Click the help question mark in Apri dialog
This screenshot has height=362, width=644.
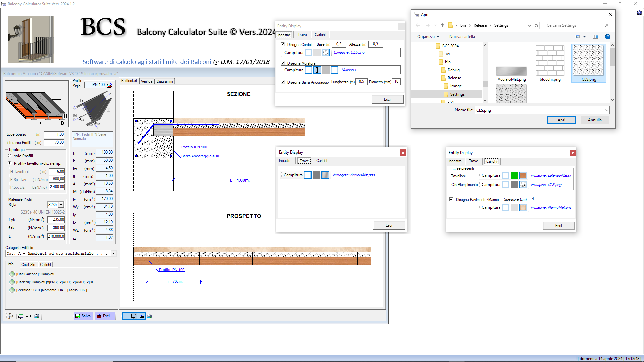pyautogui.click(x=607, y=37)
